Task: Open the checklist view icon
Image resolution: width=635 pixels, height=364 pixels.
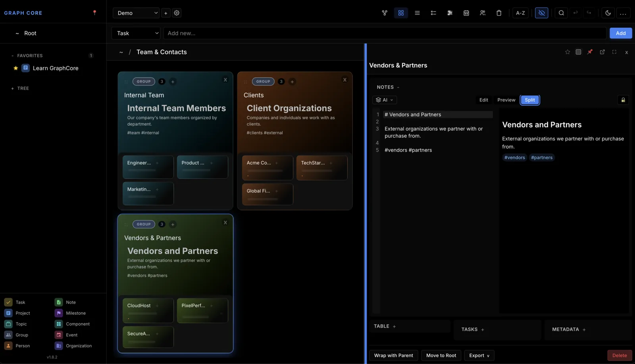Action: click(433, 13)
